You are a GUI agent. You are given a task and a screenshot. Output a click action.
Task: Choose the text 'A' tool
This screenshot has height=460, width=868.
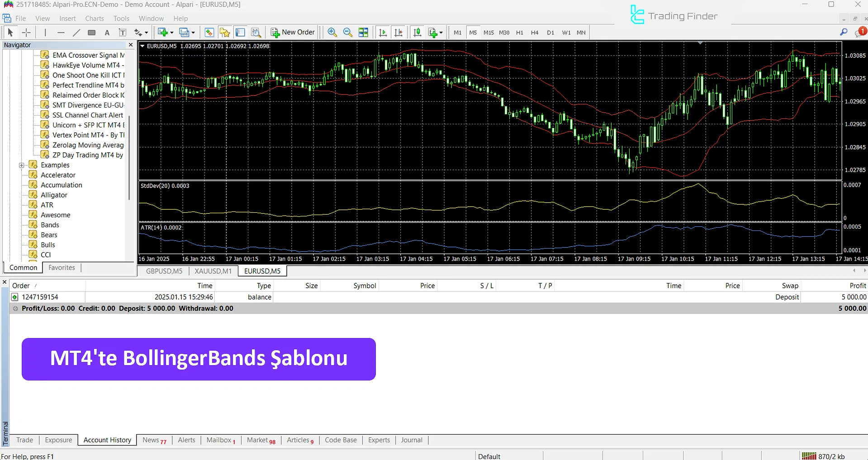tap(107, 33)
